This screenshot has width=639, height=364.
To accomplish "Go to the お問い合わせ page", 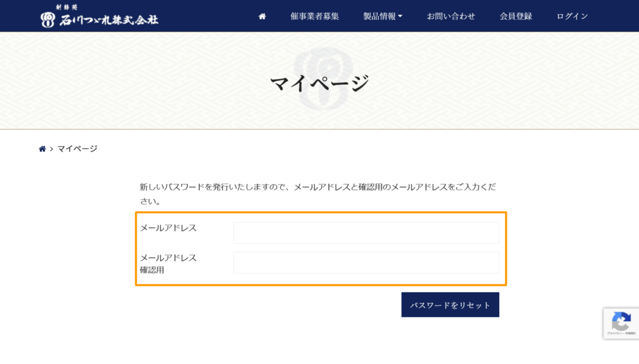I will tap(451, 16).
